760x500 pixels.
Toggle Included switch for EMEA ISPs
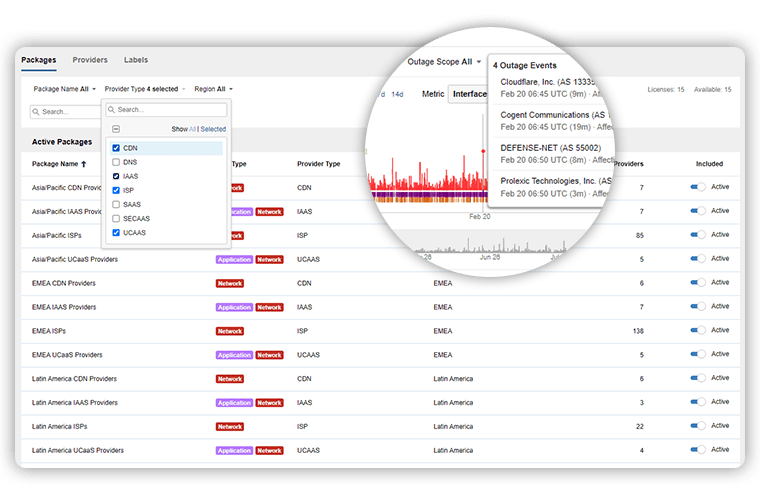[697, 330]
